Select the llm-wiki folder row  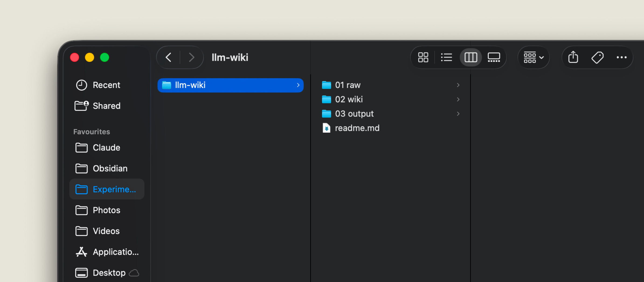[x=230, y=85]
